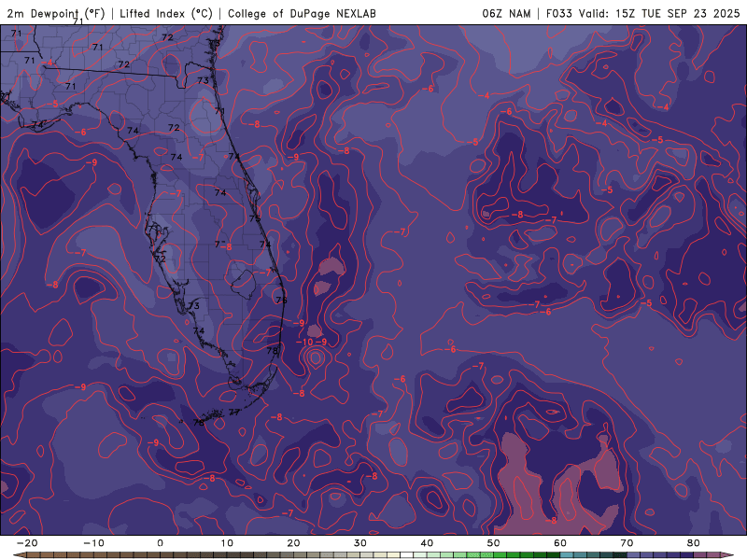Screen dimensions: 747x560
Task: Select the -10 tick label on the color scale
Action: 93,543
